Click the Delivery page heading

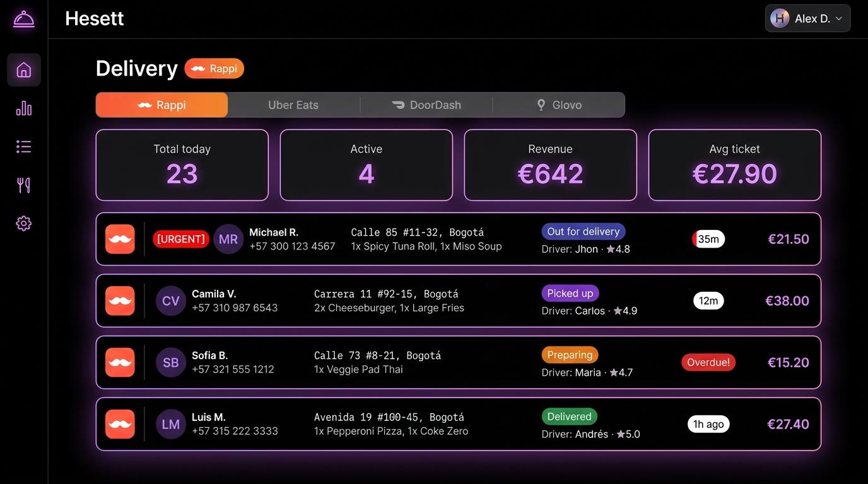click(x=137, y=69)
